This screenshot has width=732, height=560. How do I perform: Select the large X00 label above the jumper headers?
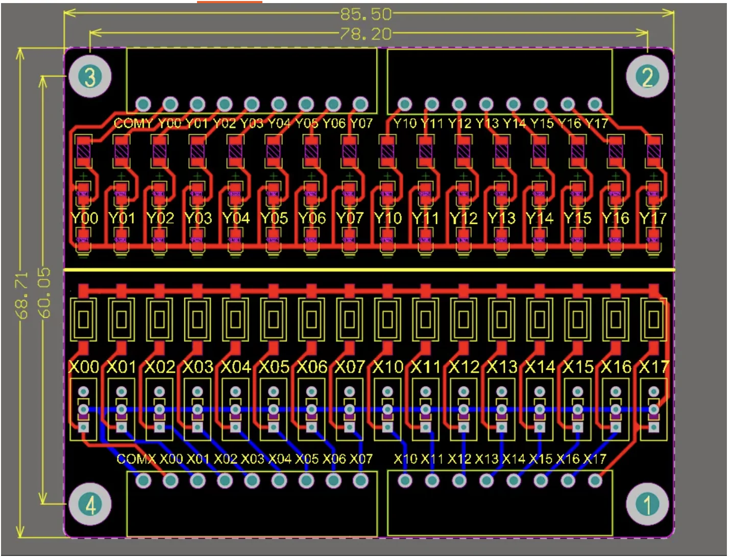(84, 367)
